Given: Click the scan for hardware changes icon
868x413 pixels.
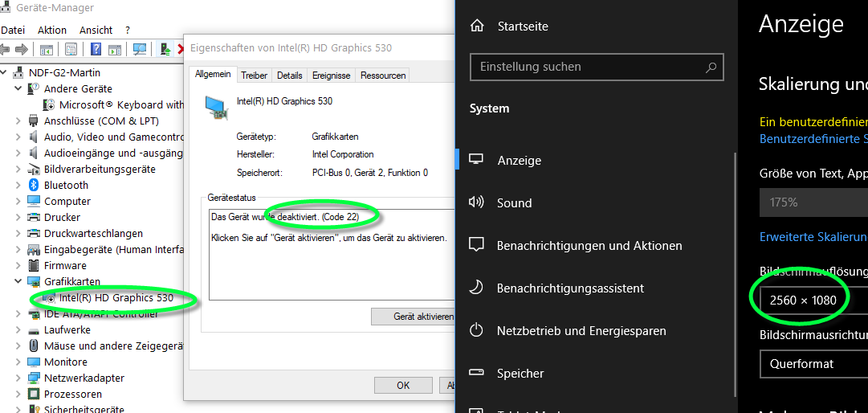Looking at the screenshot, I should pos(140,50).
